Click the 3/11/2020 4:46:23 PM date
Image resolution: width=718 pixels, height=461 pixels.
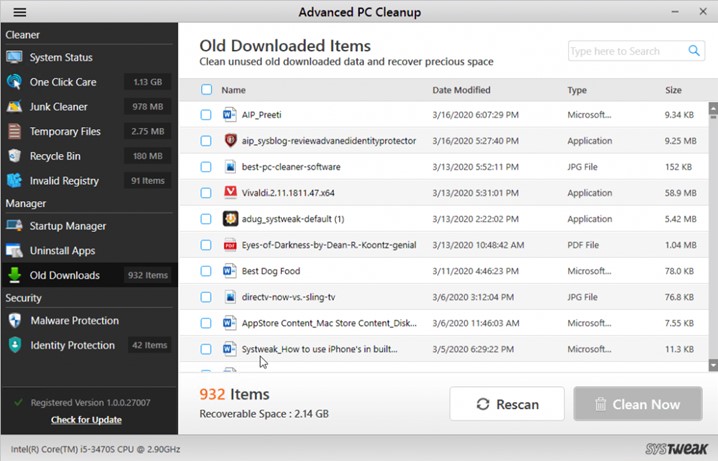tap(475, 271)
